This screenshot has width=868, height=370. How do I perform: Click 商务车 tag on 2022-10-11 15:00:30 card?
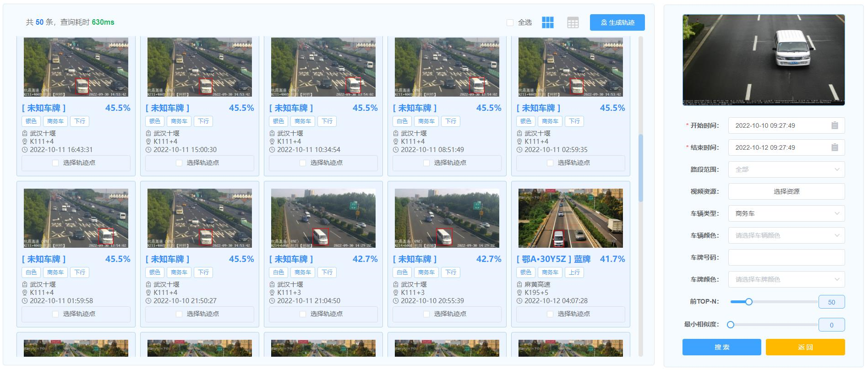click(x=179, y=121)
